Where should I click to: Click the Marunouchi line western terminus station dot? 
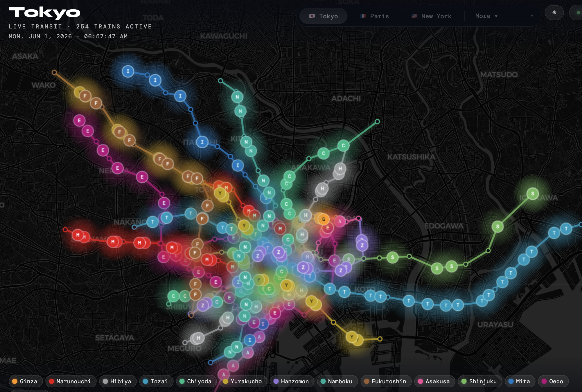(65, 230)
